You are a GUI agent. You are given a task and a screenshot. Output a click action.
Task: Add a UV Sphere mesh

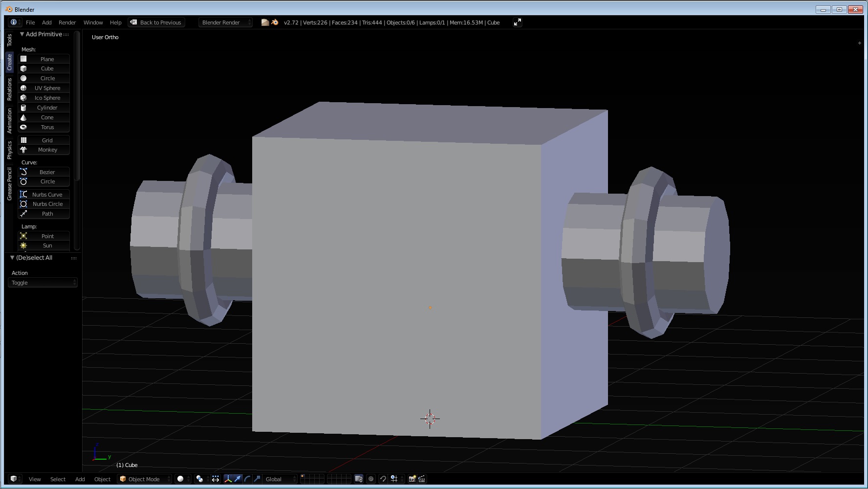click(x=44, y=88)
